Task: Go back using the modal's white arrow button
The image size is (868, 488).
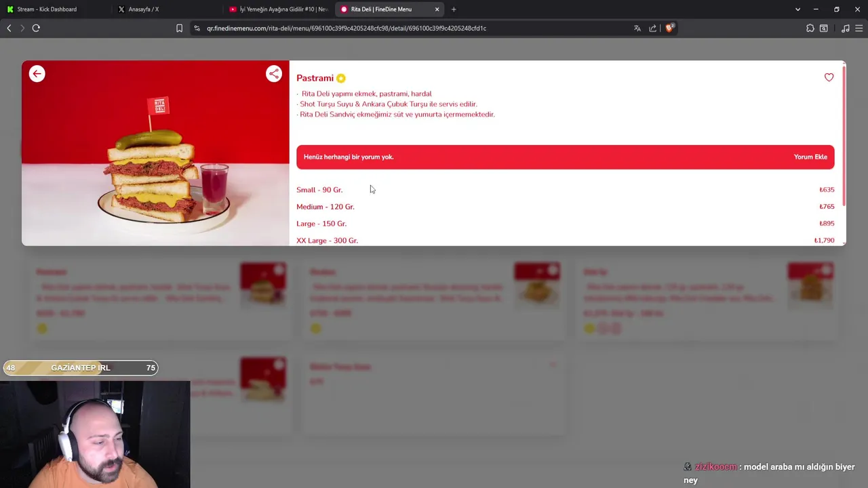Action: tap(37, 74)
